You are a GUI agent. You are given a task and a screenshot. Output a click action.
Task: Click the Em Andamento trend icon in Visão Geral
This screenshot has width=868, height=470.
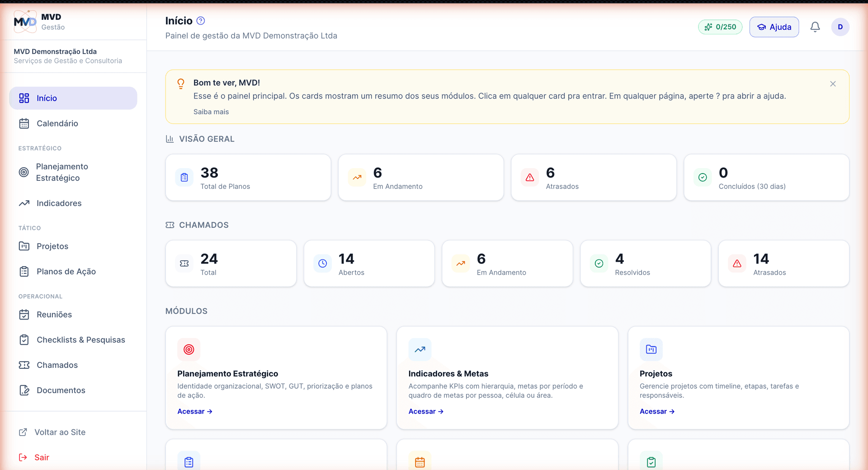[357, 178]
